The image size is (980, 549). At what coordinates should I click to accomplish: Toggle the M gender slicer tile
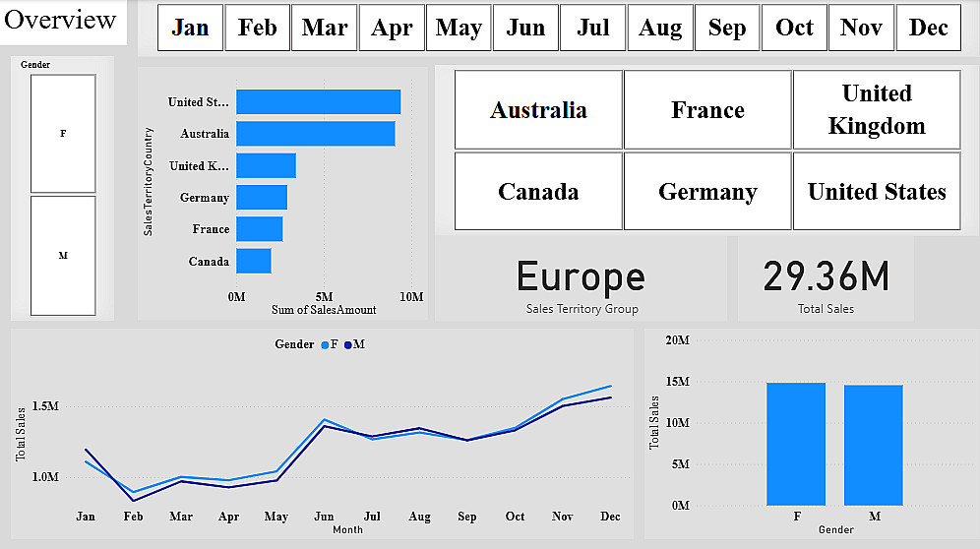[x=63, y=256]
